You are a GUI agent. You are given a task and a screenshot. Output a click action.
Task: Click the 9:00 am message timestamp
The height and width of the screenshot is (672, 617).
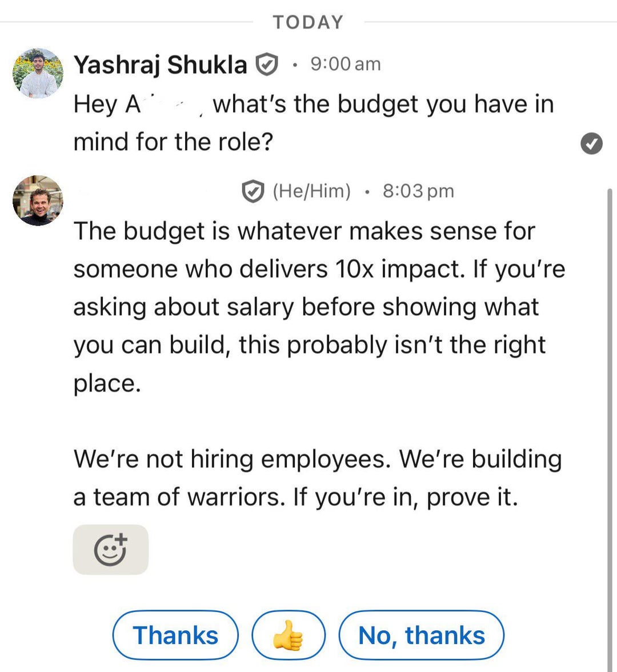(345, 64)
